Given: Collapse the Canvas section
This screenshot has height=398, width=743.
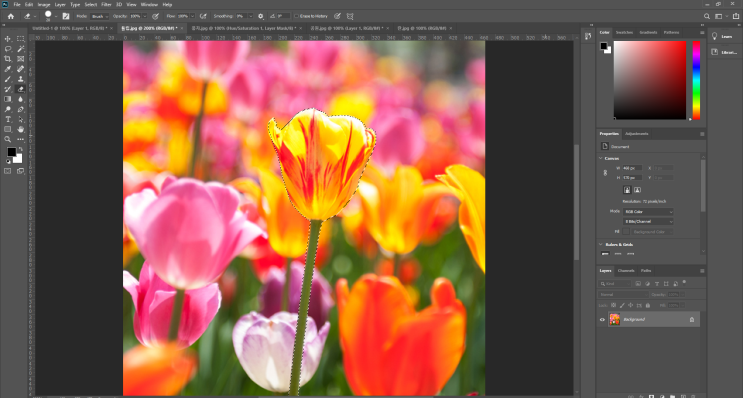Looking at the screenshot, I should [600, 158].
